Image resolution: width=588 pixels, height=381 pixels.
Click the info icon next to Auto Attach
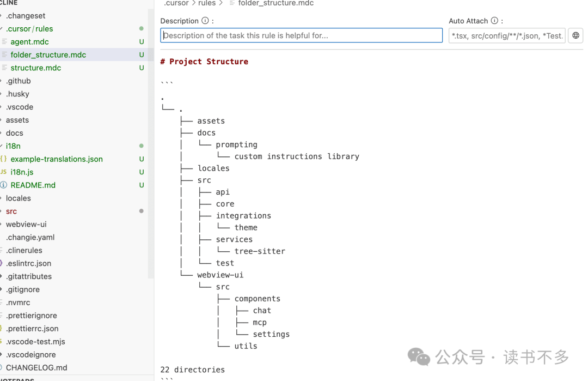494,21
